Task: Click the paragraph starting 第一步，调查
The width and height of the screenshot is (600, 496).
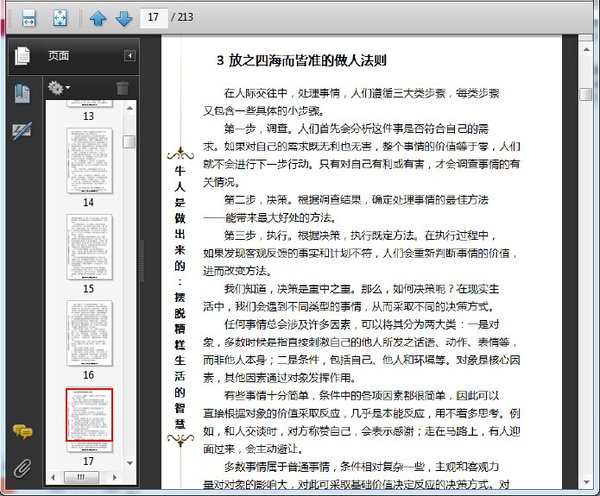Action: (x=362, y=155)
